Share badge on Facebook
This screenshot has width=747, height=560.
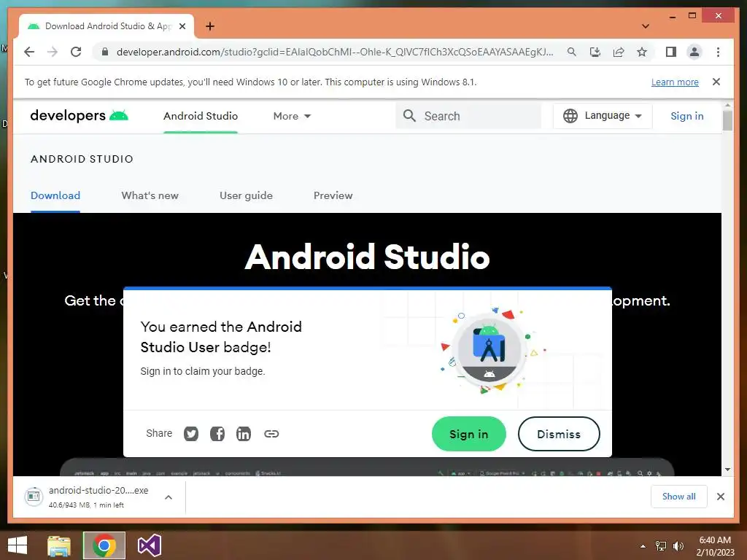tap(217, 434)
